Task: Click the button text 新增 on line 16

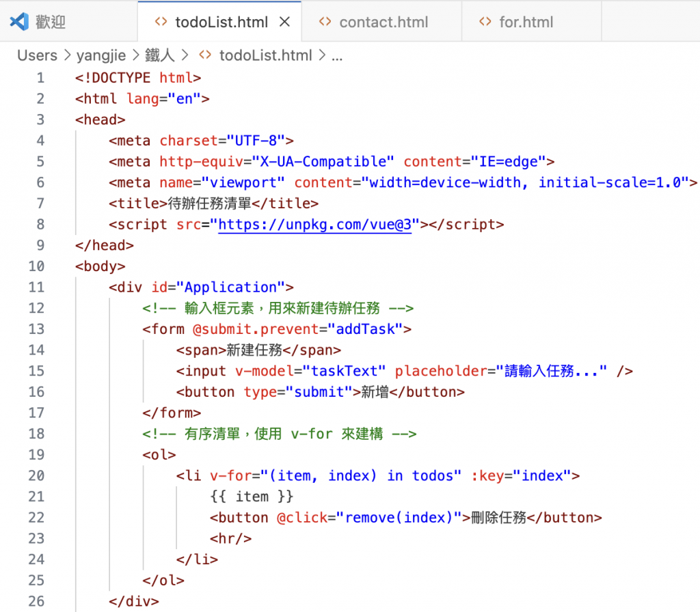Action: (375, 392)
